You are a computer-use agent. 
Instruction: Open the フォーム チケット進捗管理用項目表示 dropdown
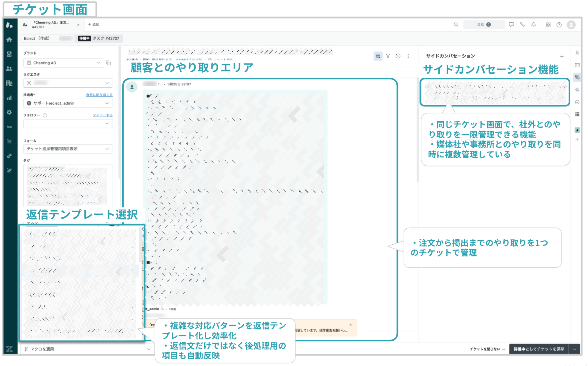tap(68, 149)
